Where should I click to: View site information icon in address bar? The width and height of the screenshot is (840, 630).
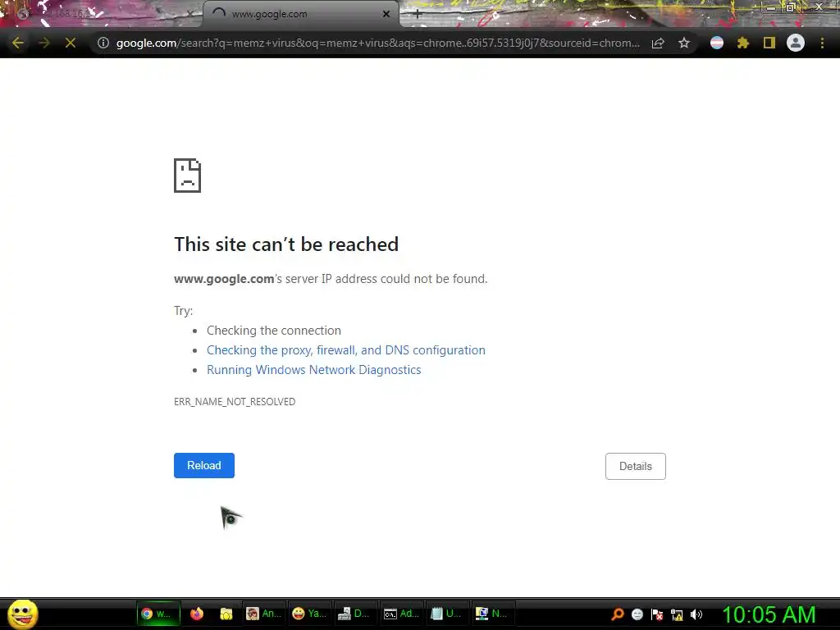pos(103,43)
